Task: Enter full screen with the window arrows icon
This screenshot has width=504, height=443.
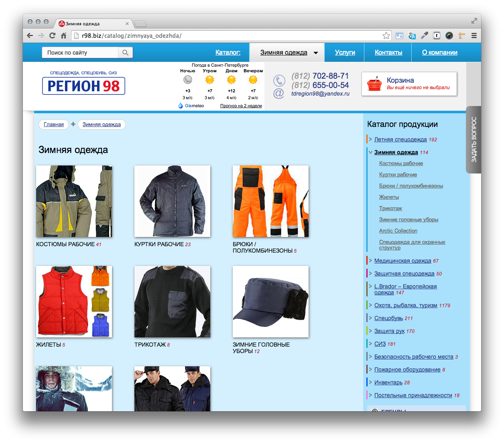Action: pos(474,21)
